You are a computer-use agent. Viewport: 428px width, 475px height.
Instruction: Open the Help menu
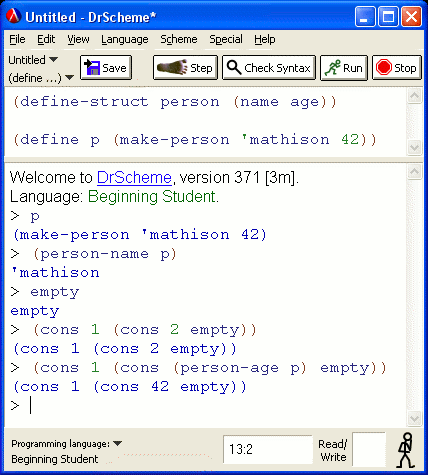(265, 39)
